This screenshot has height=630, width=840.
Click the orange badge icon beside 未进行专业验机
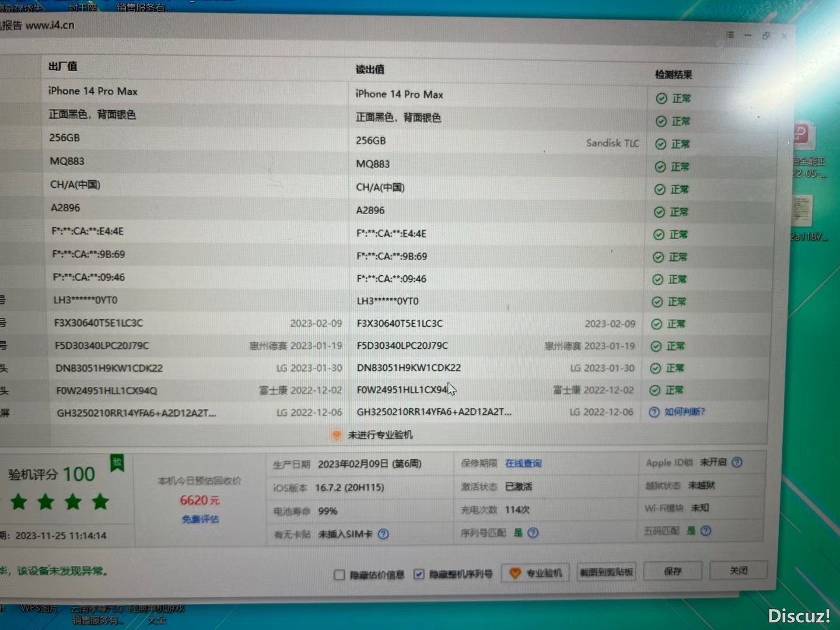337,435
